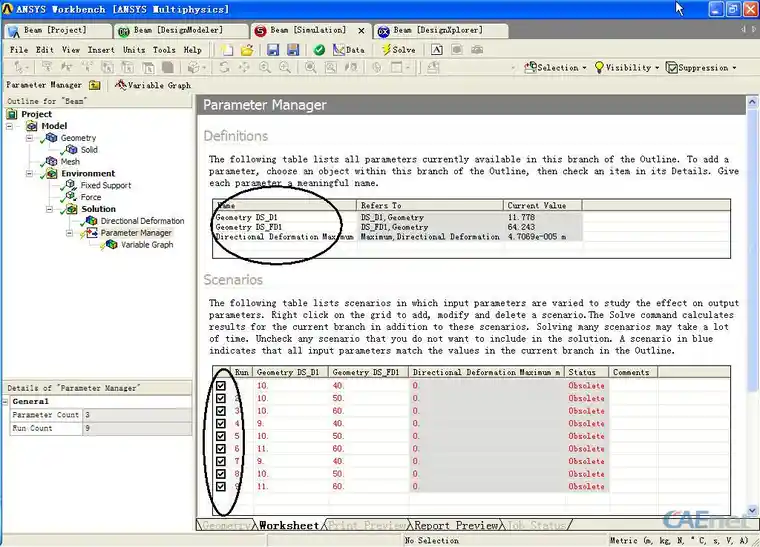This screenshot has height=547, width=760.
Task: Open the Selection dropdown menu
Action: point(555,68)
